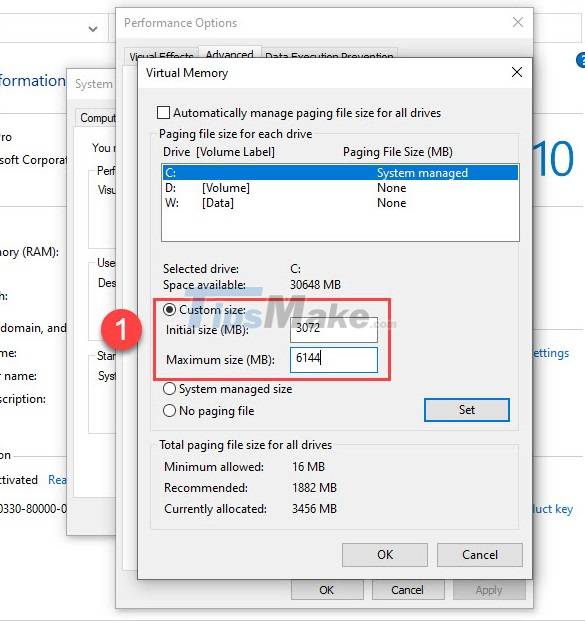Open the Data Execution Prevention tab
The width and height of the screenshot is (585, 621).
pos(329,56)
